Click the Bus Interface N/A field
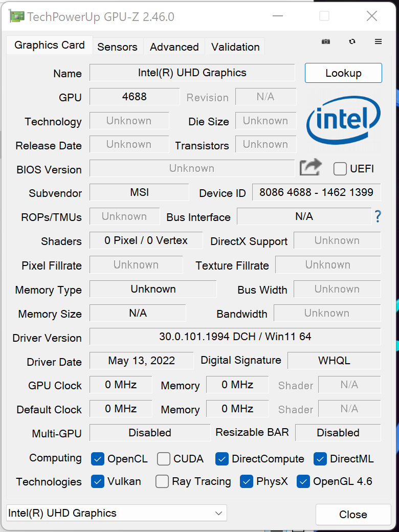This screenshot has height=532, width=399. click(x=304, y=216)
